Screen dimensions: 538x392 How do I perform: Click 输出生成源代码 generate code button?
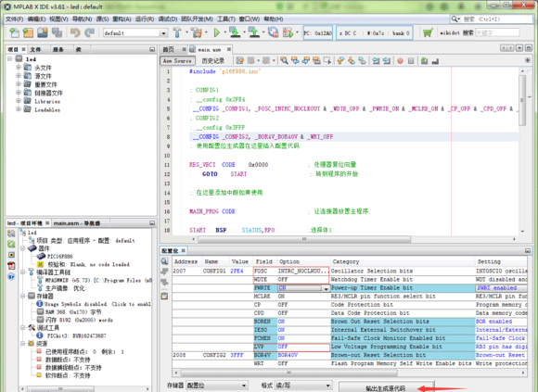pyautogui.click(x=387, y=387)
